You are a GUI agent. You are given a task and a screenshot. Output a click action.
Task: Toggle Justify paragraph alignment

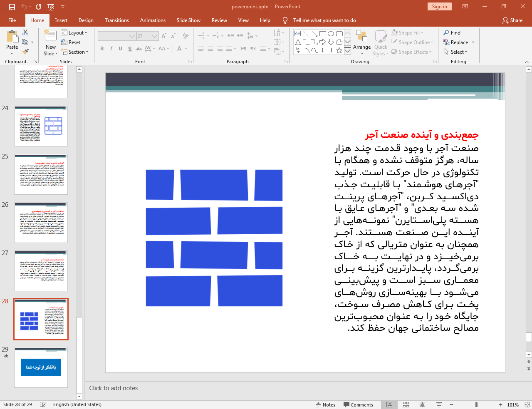coord(228,49)
